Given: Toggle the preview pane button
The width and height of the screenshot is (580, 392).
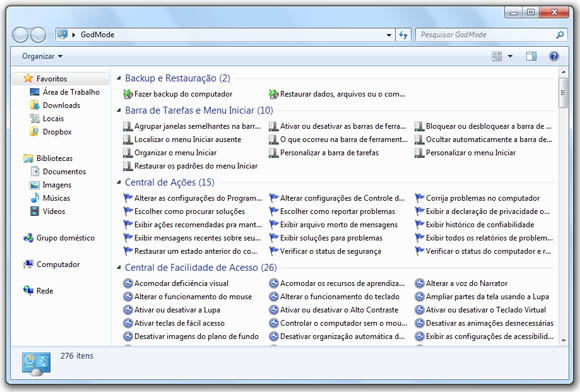Looking at the screenshot, I should point(532,56).
